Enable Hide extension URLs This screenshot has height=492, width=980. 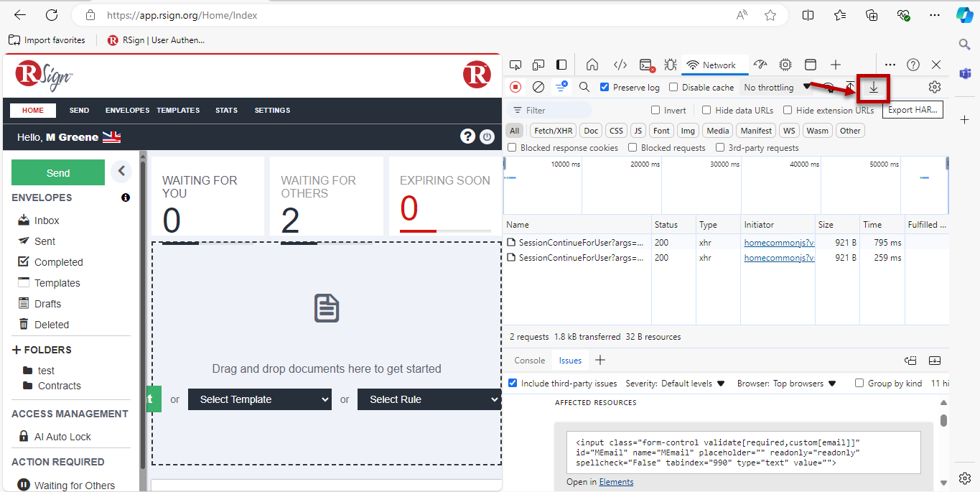click(x=788, y=110)
